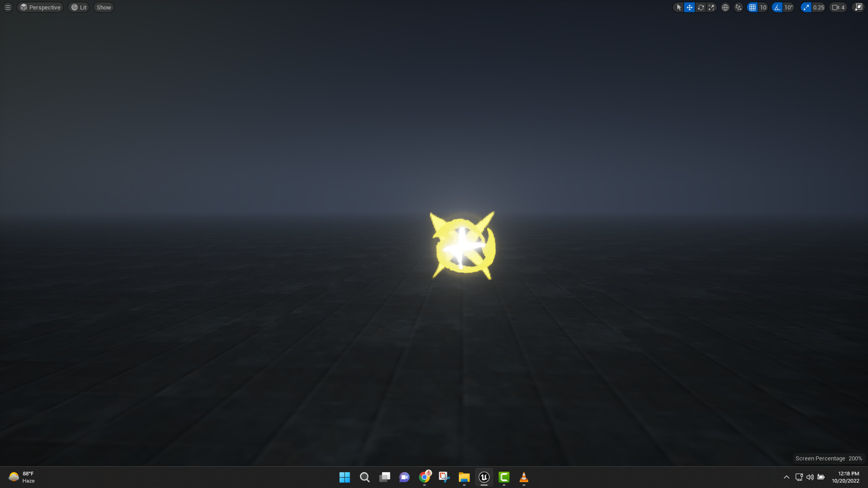Disable grid snapping

(x=752, y=7)
